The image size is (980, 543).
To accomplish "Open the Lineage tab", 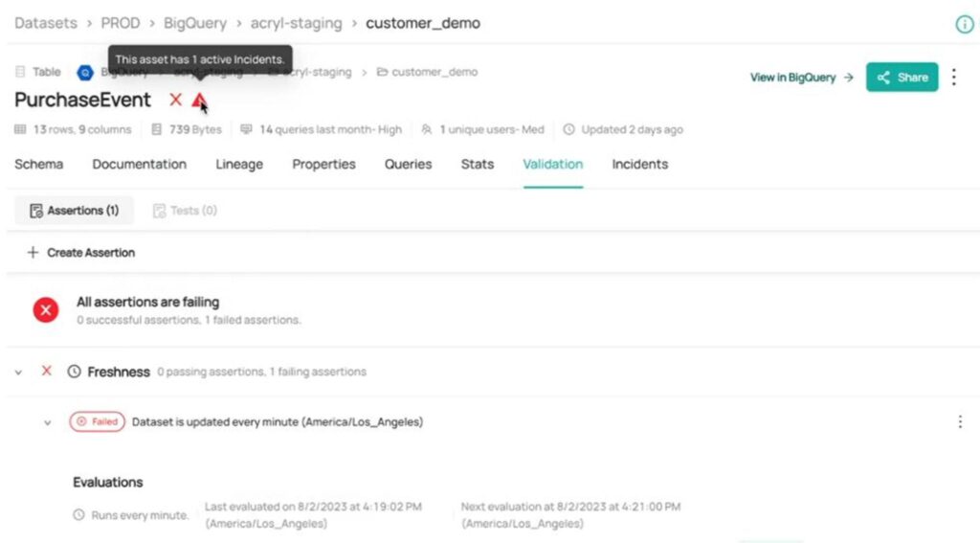I will point(239,164).
